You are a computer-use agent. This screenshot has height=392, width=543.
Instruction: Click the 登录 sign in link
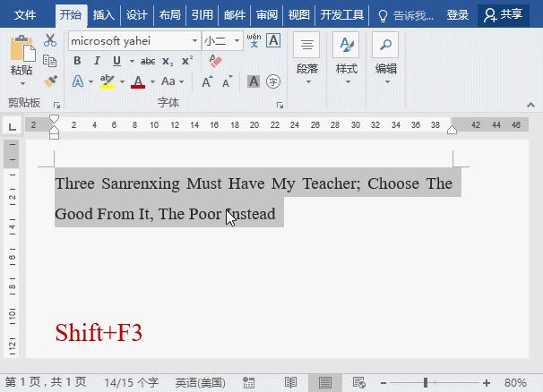point(458,15)
